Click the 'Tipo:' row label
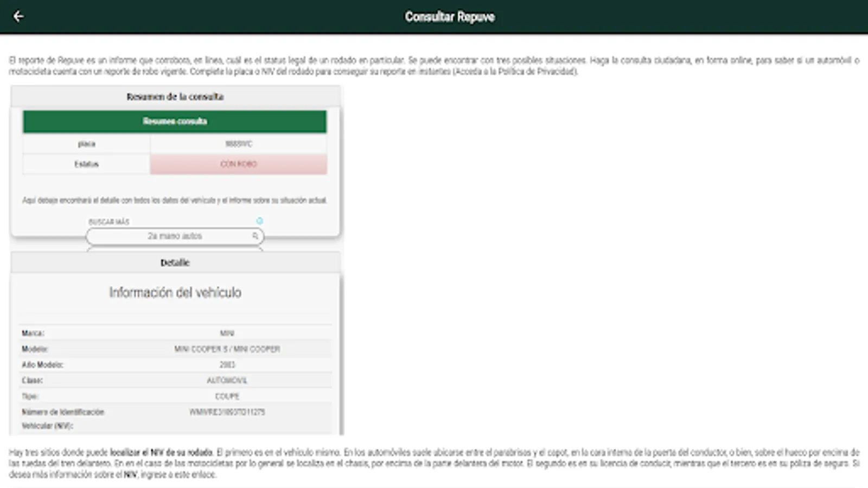The height and width of the screenshot is (488, 868). (30, 396)
